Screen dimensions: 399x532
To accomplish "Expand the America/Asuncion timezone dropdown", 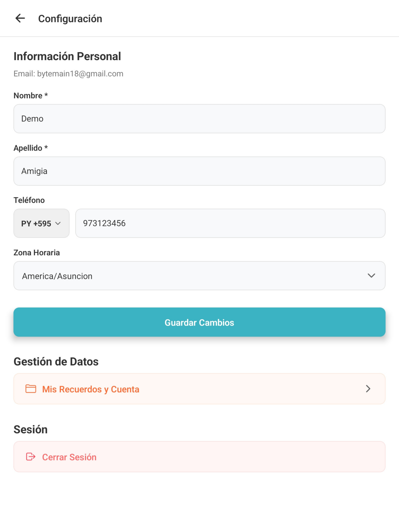I will 199,276.
